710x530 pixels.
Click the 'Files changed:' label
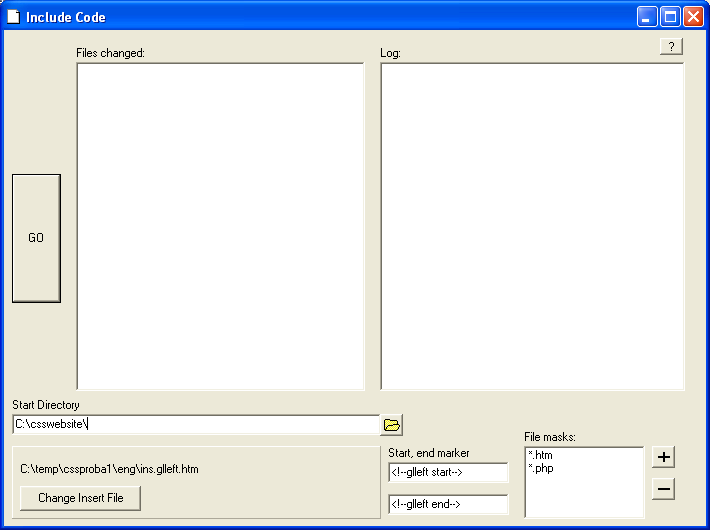pos(110,53)
